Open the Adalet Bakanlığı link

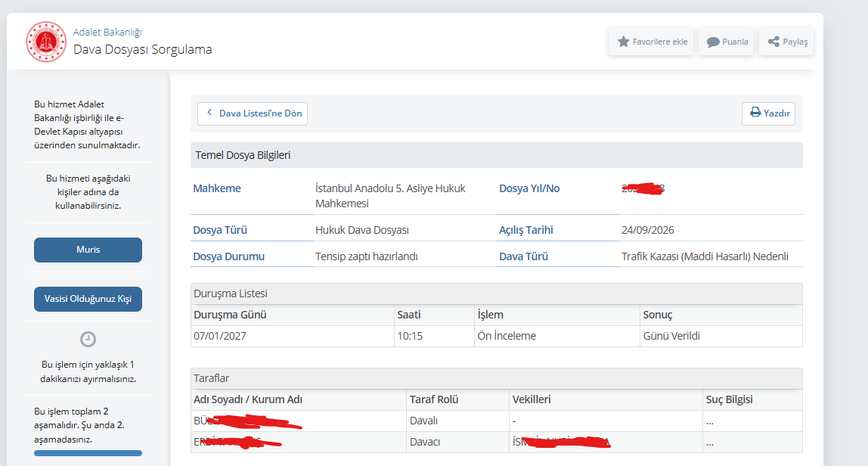107,32
